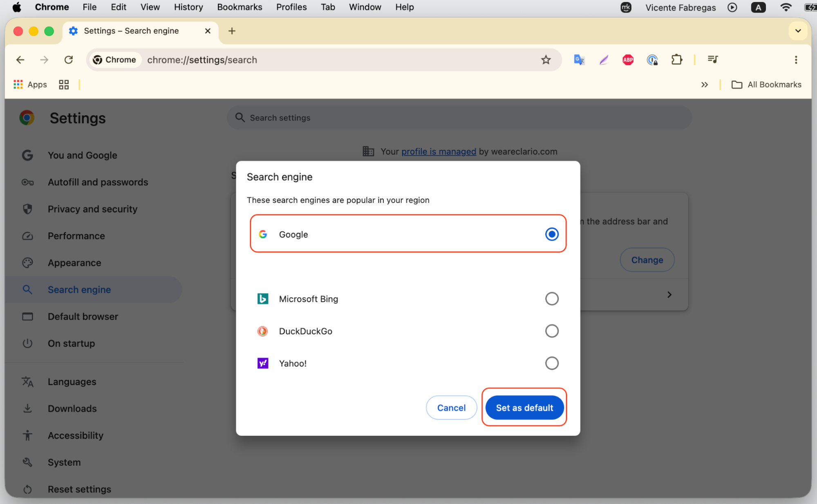Open the Extensions puzzle piece menu
Image resolution: width=817 pixels, height=504 pixels.
677,60
